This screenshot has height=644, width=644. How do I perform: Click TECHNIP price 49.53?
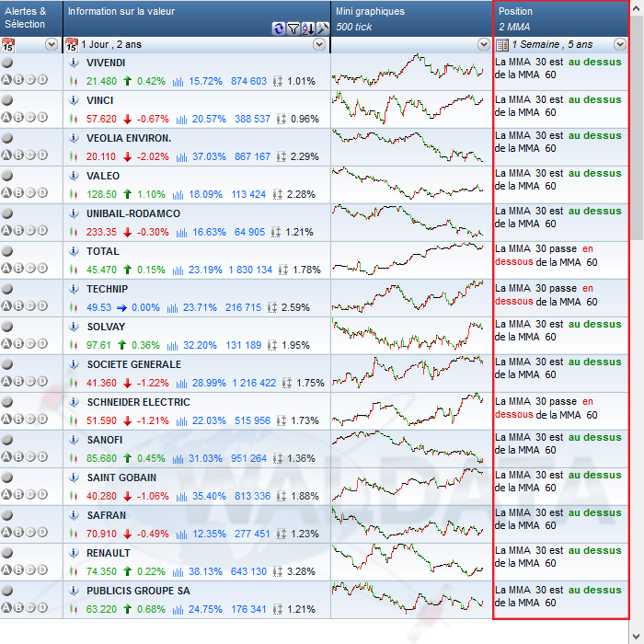98,307
